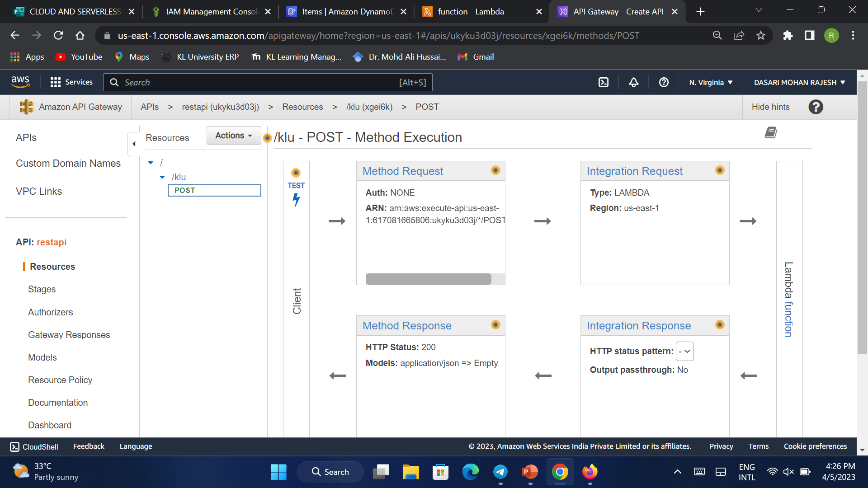
Task: Open the HTTP status pattern dropdown
Action: (684, 352)
